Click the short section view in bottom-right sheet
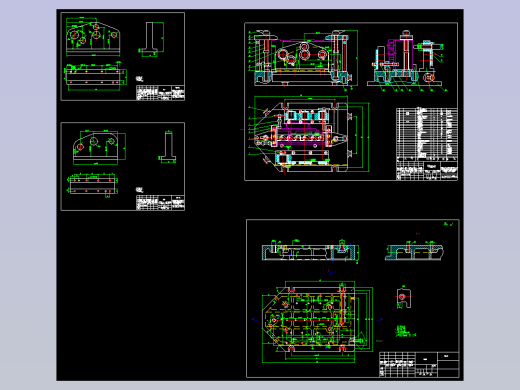This screenshot has width=520, height=390. (414, 251)
